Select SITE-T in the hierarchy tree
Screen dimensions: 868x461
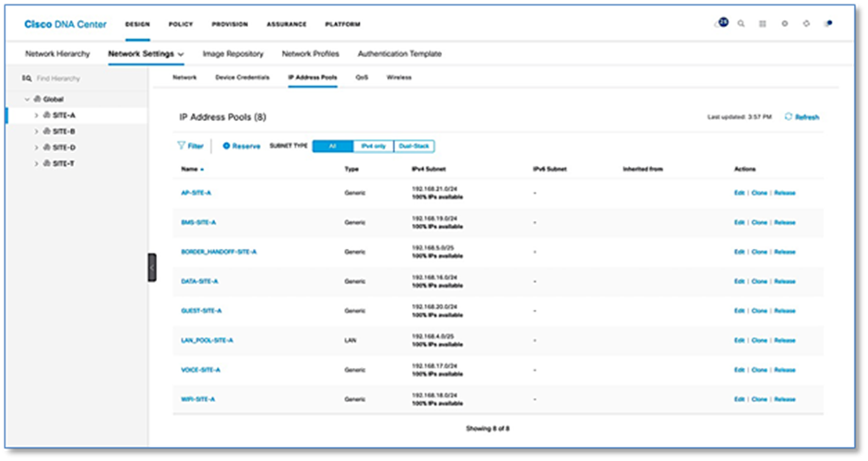(x=64, y=163)
